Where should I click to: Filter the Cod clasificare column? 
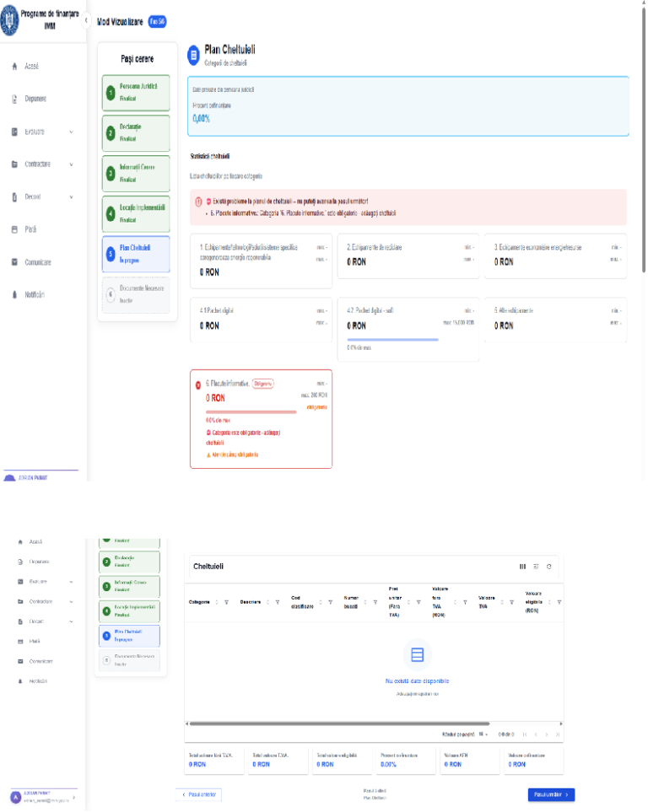pyautogui.click(x=330, y=602)
